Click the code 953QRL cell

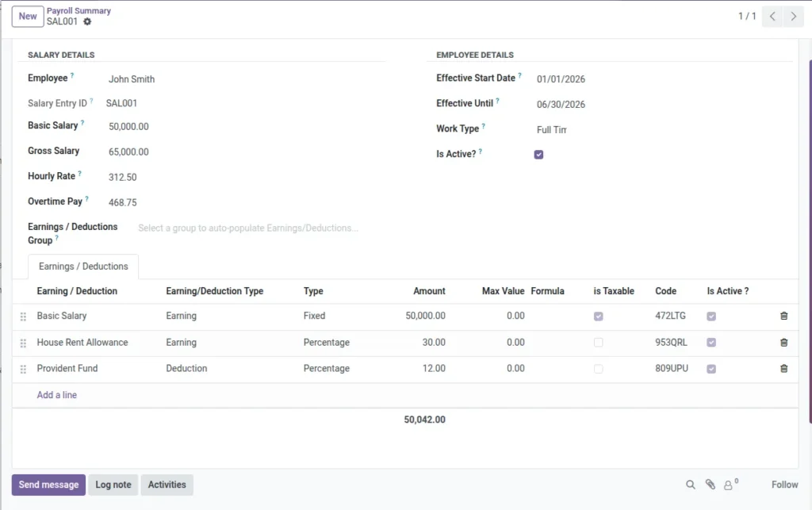click(x=671, y=343)
